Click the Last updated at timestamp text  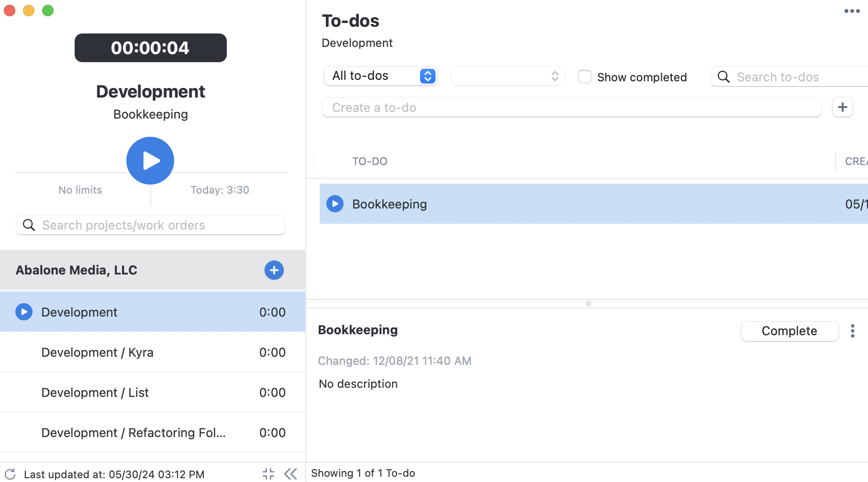[114, 474]
